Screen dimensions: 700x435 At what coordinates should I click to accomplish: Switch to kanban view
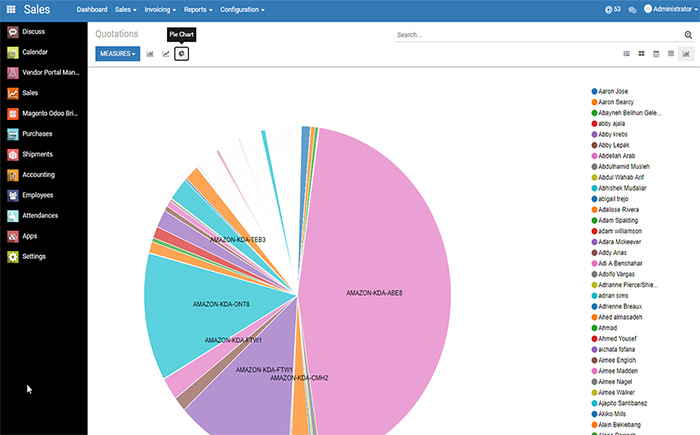click(642, 54)
